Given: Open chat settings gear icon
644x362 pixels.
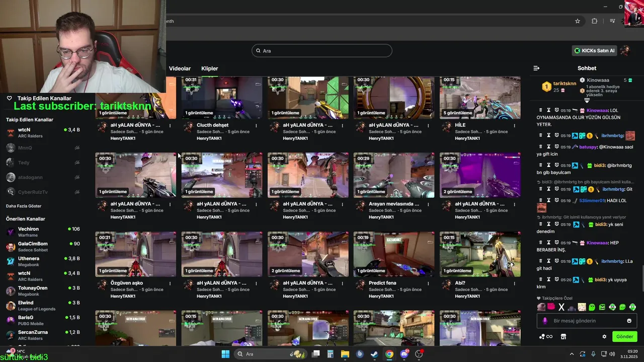Looking at the screenshot, I should click(x=604, y=336).
